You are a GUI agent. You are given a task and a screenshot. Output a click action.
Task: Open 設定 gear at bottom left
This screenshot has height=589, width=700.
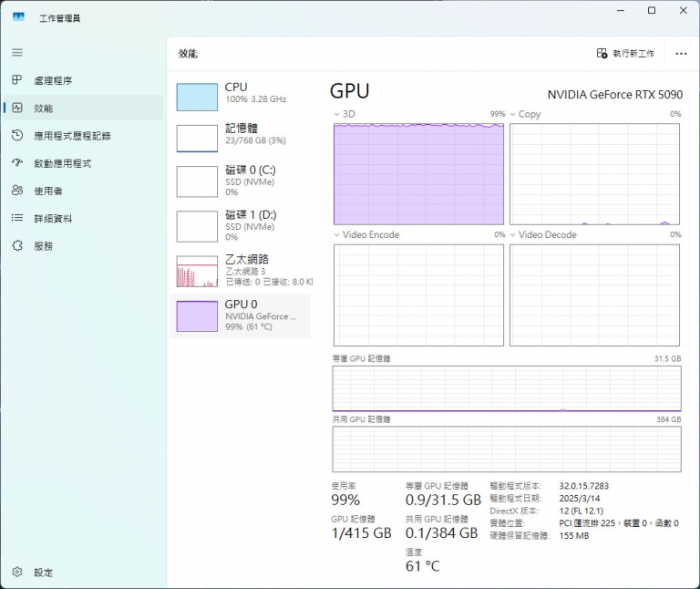[x=16, y=572]
